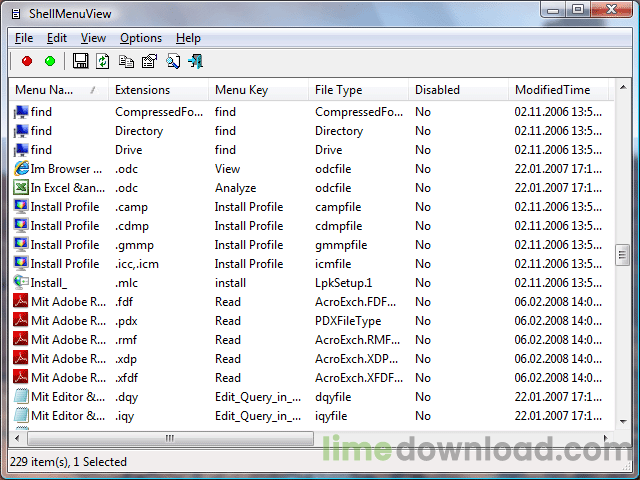Screen dimensions: 640x480
Task: Click the Find magnifier toolbar icon
Action: click(x=173, y=61)
